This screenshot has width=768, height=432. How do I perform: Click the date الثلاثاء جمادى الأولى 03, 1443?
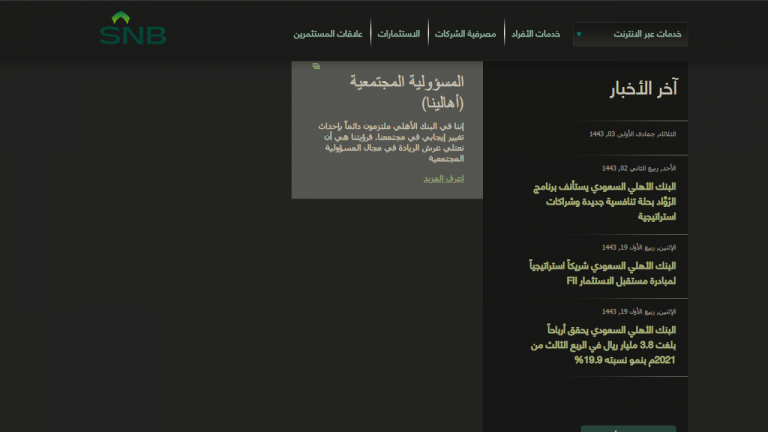[632, 134]
